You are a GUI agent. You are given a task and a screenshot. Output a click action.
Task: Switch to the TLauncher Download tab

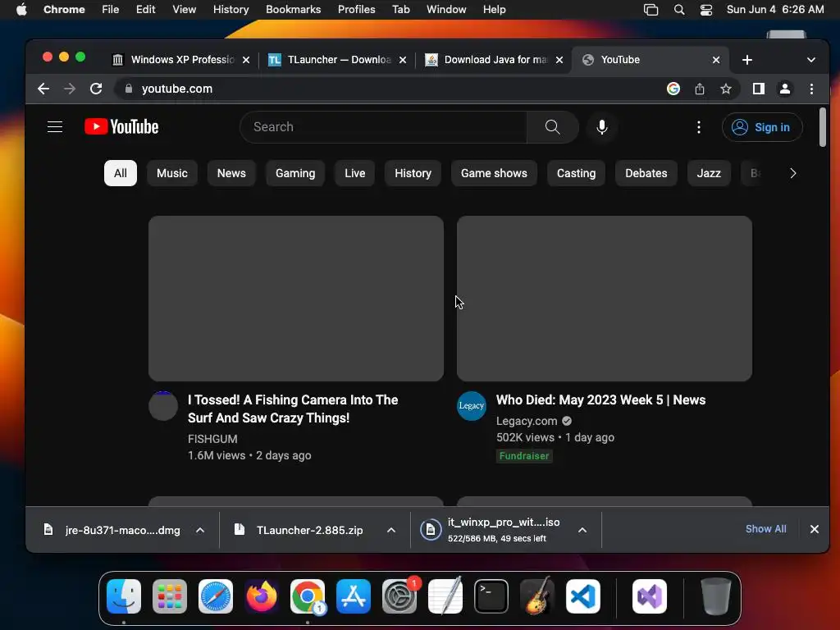[x=337, y=60]
